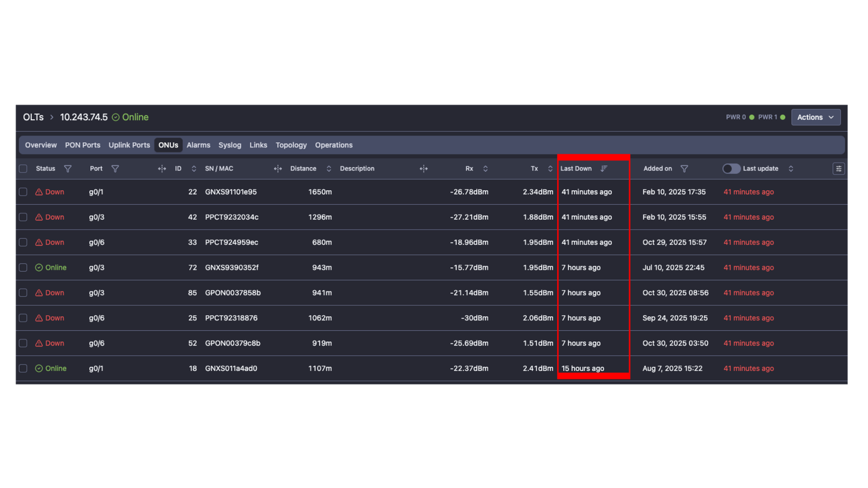
Task: Select checkbox for ONU GNXS91101e95
Action: [x=23, y=192]
